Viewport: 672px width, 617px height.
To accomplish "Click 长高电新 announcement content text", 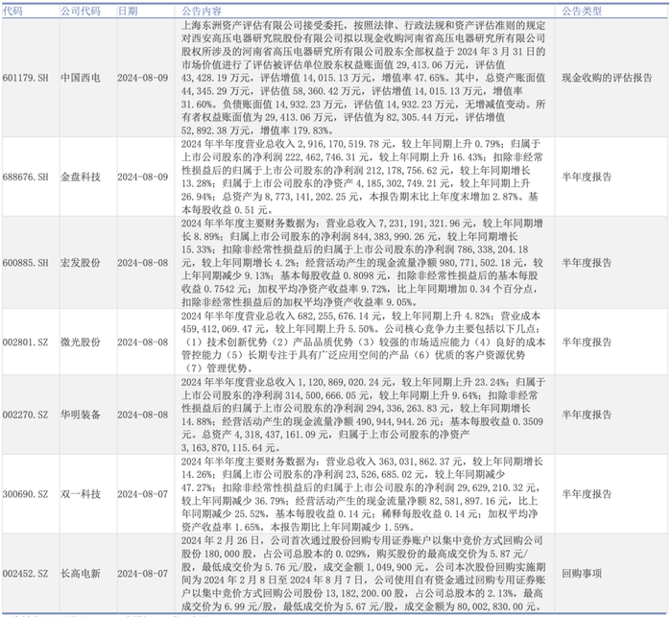I will [364, 573].
